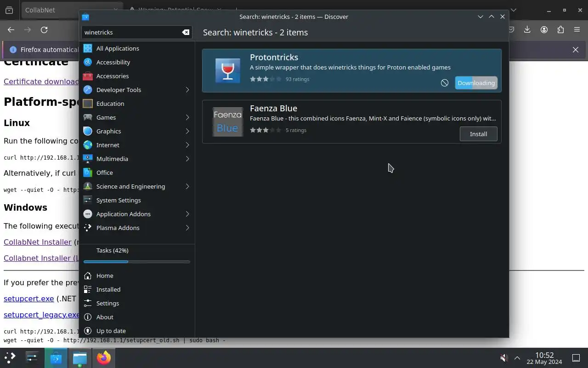Viewport: 588px width, 368px height.
Task: Select the Accessories category
Action: pyautogui.click(x=137, y=76)
